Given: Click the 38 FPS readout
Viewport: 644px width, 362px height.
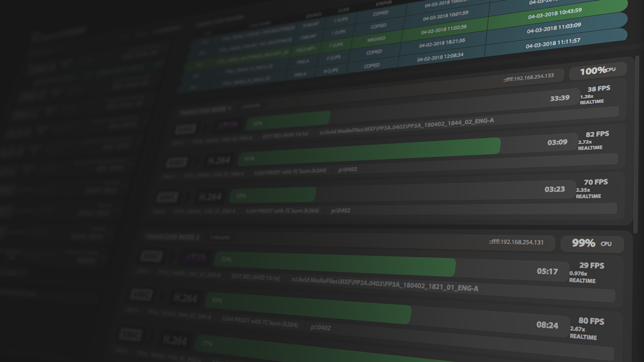Looking at the screenshot, I should tap(599, 89).
